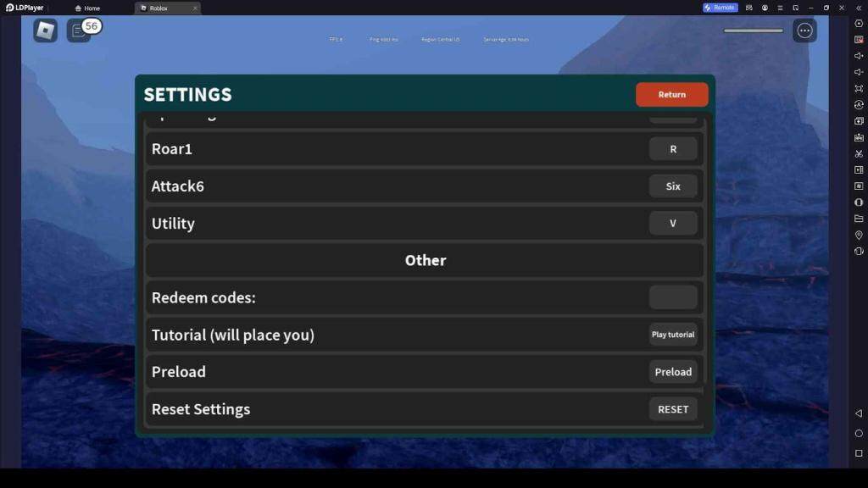Click the LDPlayer logo in title bar
868x488 pixels.
pyautogui.click(x=25, y=8)
